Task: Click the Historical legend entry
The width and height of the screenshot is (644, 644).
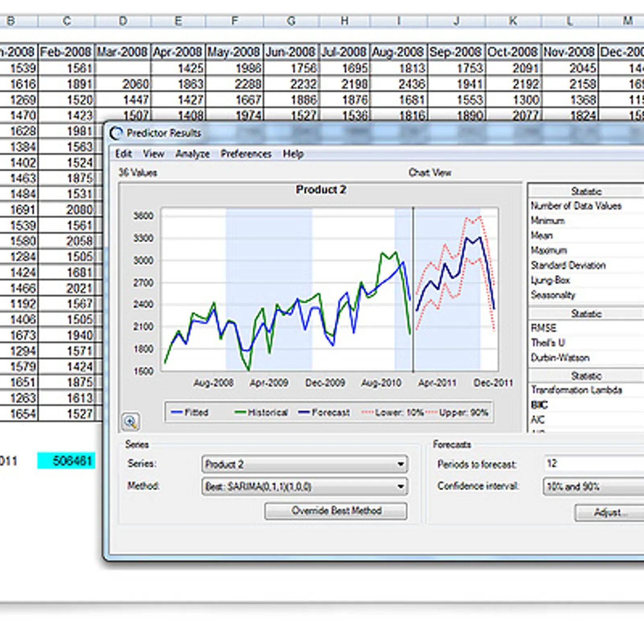Action: (x=261, y=412)
